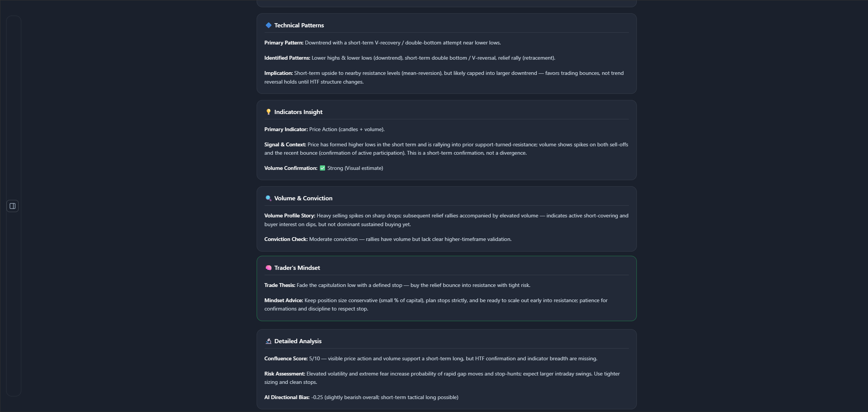Select the highlighted Trader's Mindset card
Image resolution: width=868 pixels, height=412 pixels.
(x=447, y=289)
